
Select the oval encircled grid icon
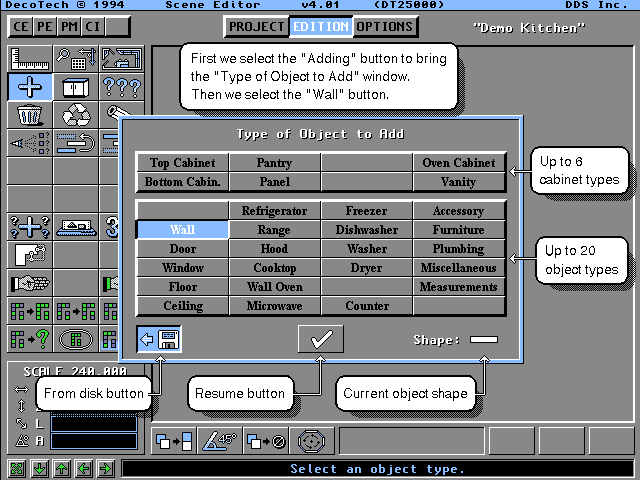point(76,339)
